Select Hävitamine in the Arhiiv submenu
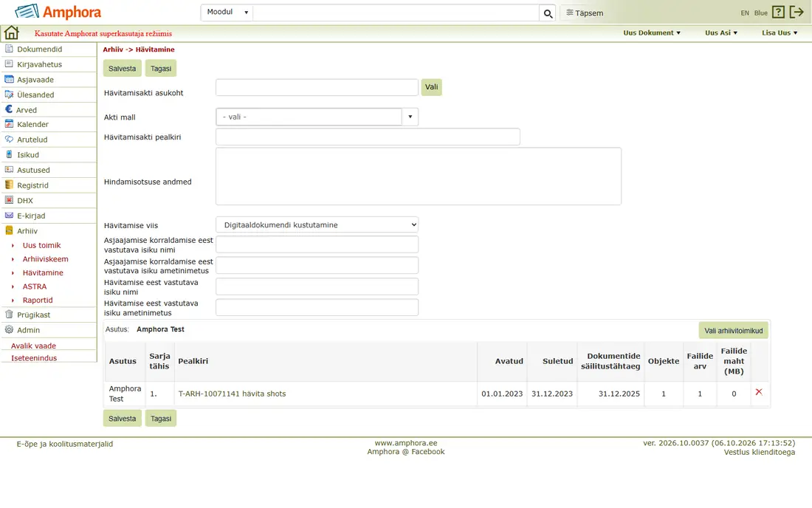Screen dimensions: 812x508 pos(43,272)
